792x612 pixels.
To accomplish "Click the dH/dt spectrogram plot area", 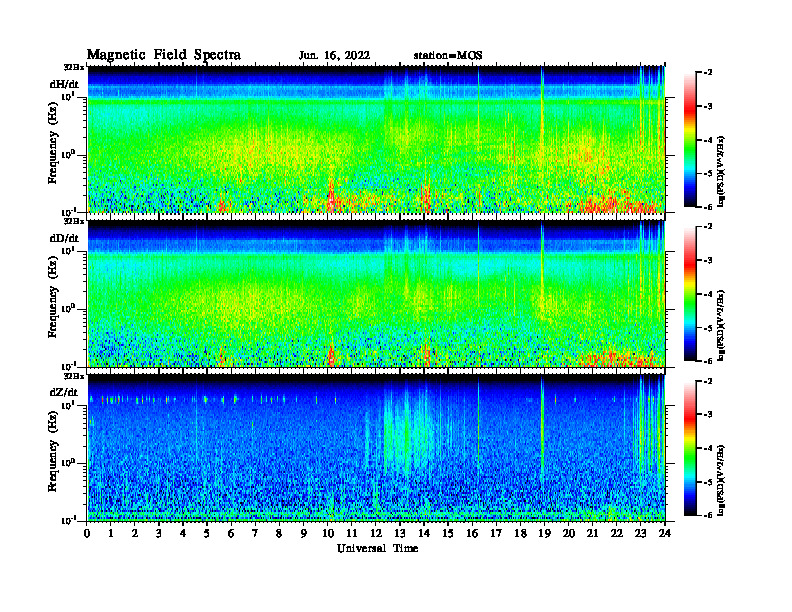I will click(376, 139).
